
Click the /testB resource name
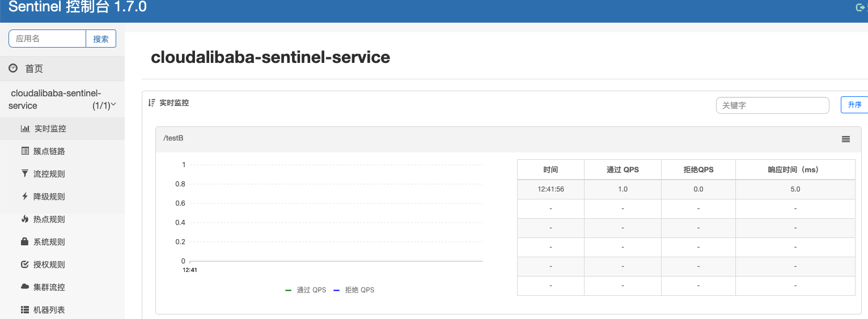173,138
